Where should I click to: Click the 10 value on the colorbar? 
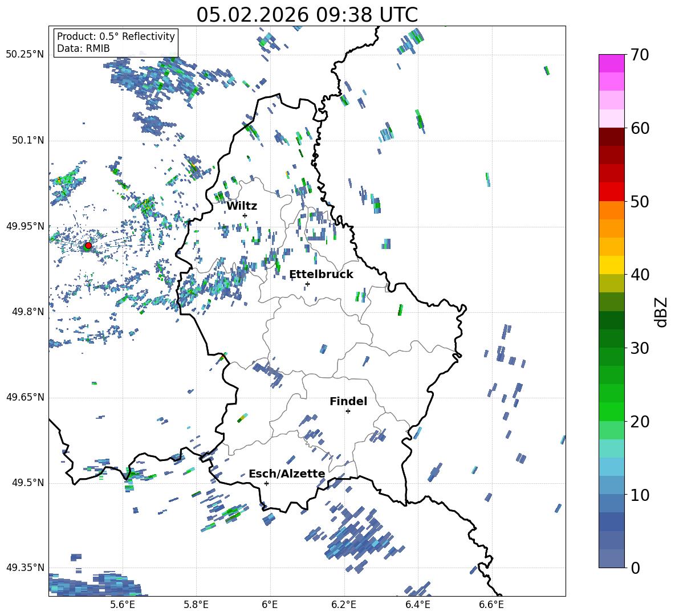(x=640, y=495)
